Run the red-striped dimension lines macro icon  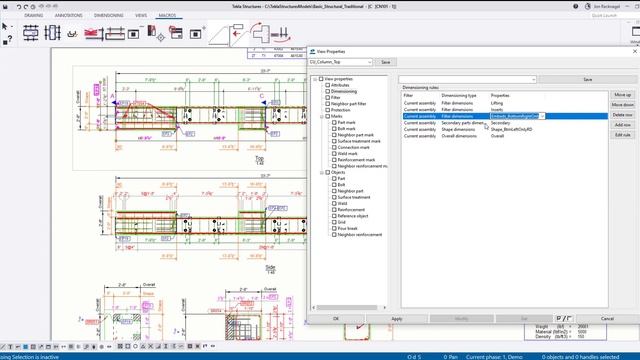click(116, 33)
